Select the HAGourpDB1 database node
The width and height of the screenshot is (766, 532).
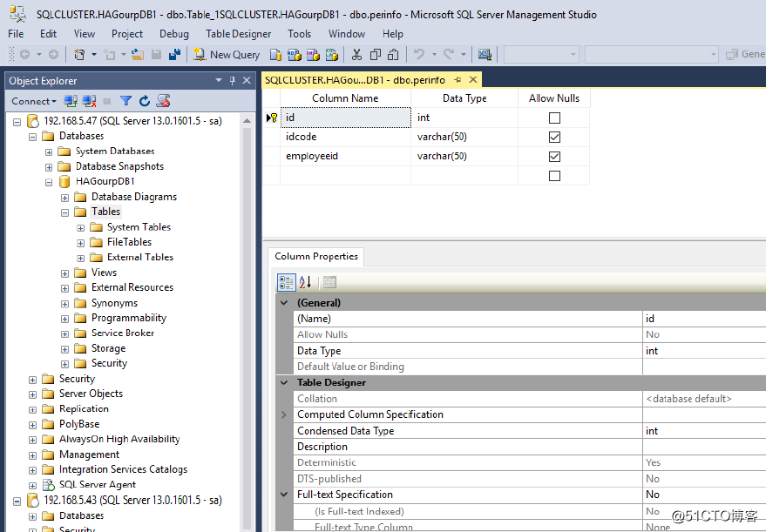tap(105, 182)
